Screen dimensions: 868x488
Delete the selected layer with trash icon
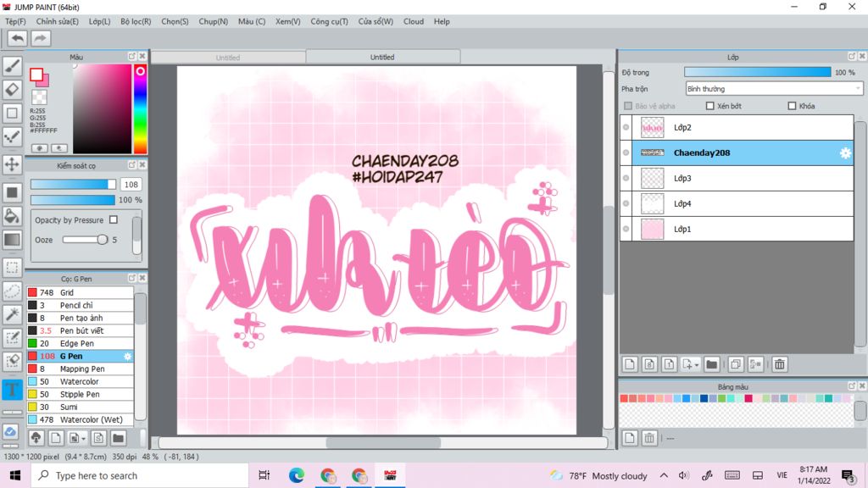click(x=780, y=364)
